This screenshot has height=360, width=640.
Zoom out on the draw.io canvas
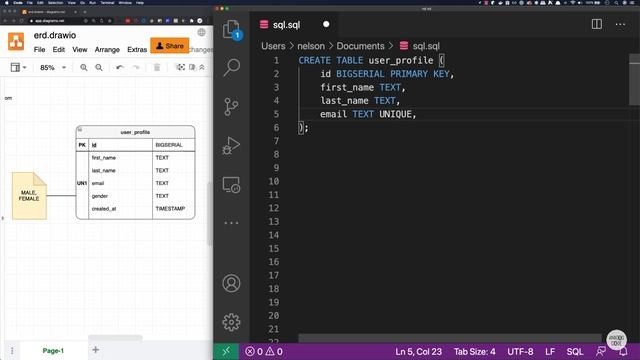click(99, 67)
